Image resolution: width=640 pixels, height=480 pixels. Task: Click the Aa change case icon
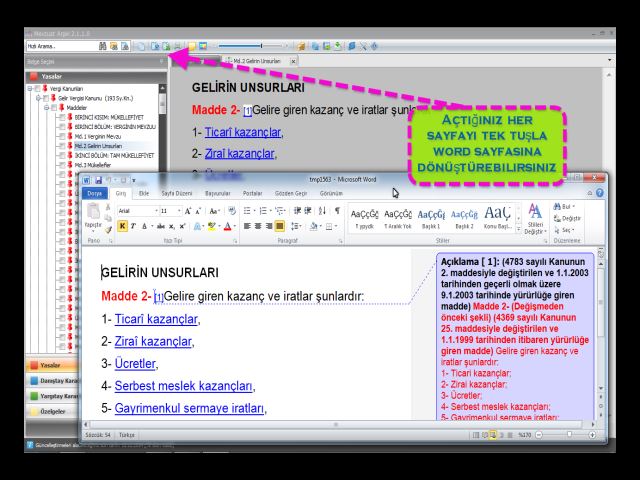214,211
